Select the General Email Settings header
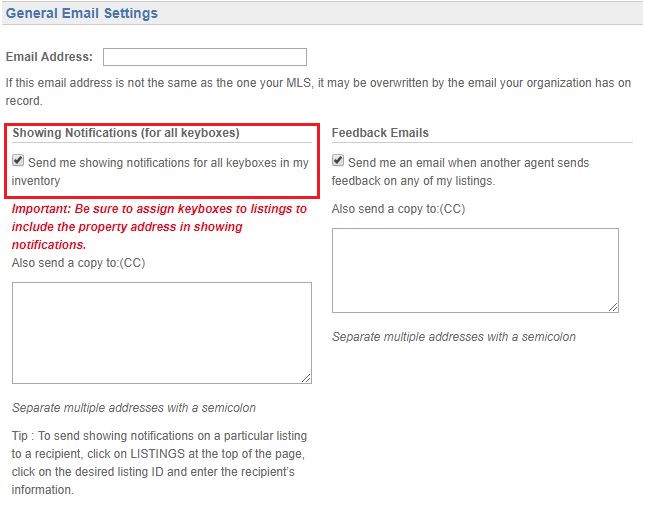 pos(81,13)
